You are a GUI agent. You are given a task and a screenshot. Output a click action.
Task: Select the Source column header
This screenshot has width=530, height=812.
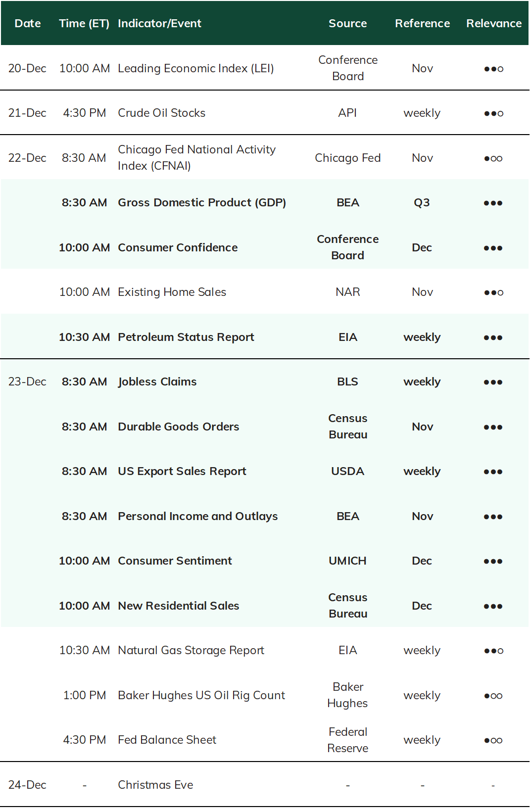(x=347, y=23)
